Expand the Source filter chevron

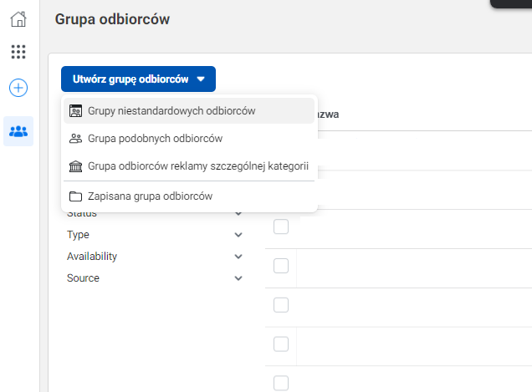coord(238,278)
